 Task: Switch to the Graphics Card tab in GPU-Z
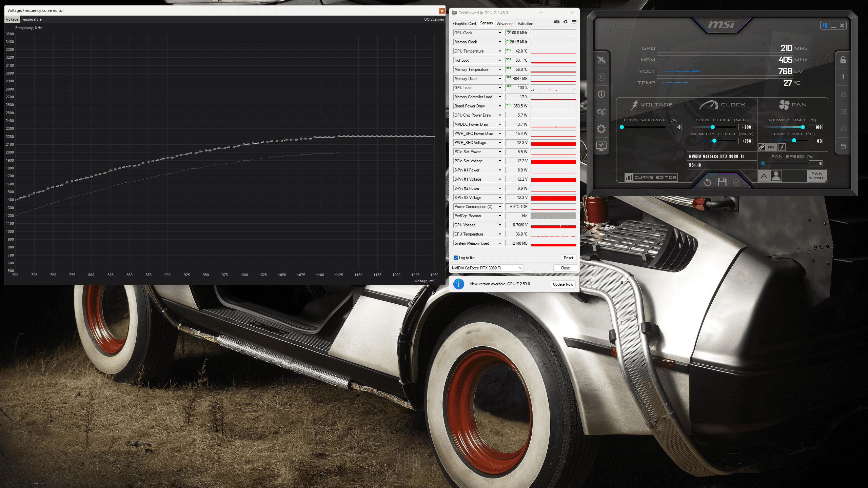[x=464, y=24]
